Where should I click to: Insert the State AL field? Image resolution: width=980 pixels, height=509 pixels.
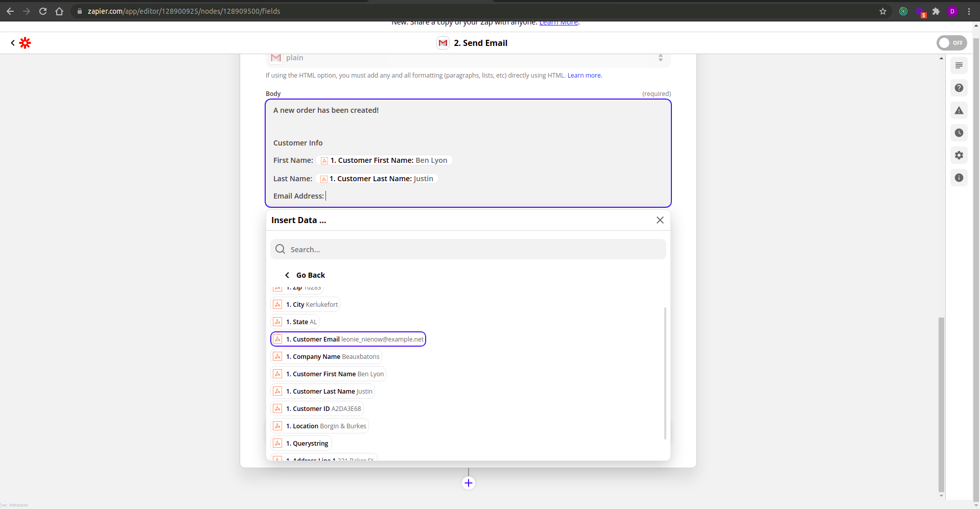click(295, 322)
